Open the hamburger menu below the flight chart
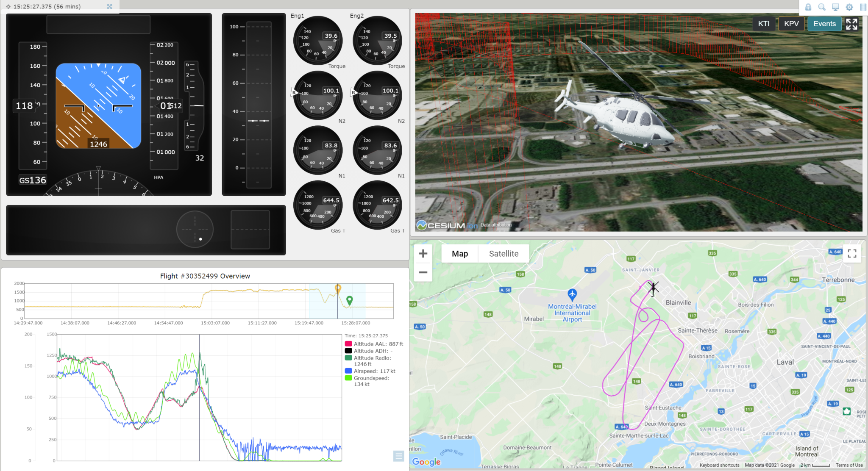 (398, 456)
